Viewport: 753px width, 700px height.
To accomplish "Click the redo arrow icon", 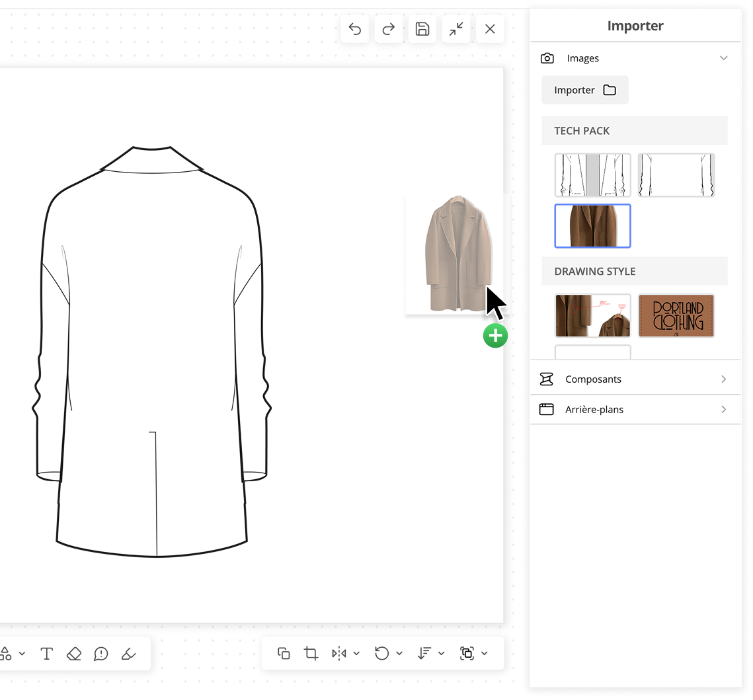I will point(389,29).
